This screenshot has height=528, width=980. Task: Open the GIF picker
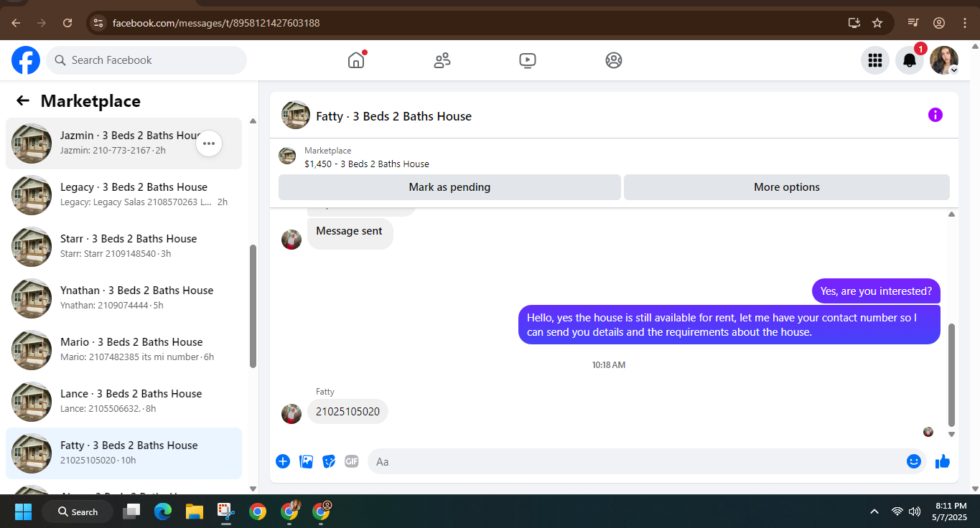pyautogui.click(x=351, y=461)
